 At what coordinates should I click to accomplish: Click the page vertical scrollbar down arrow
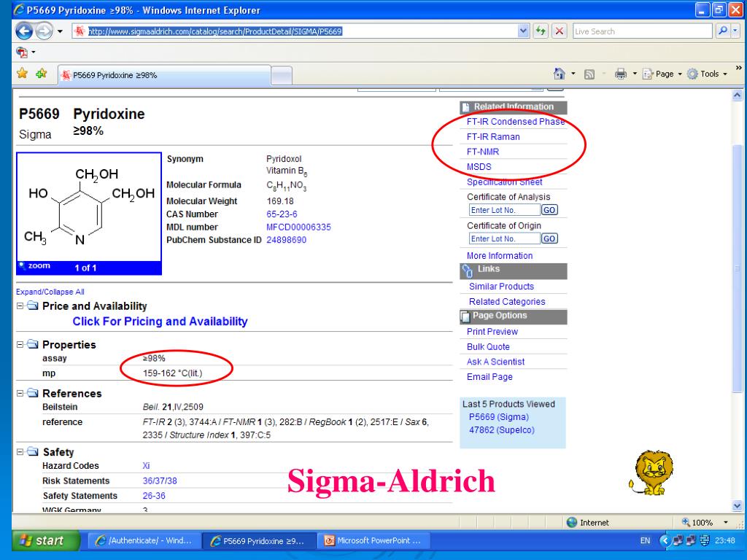[x=737, y=506]
